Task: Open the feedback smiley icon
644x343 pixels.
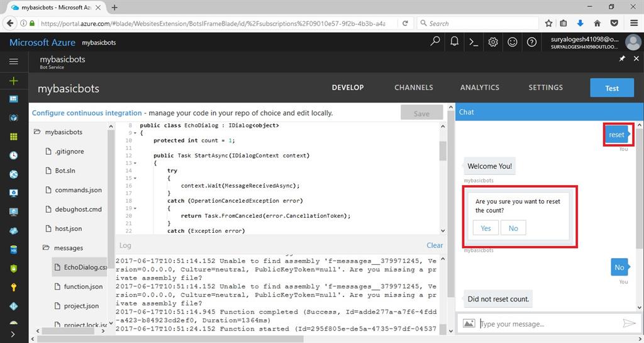Action: coord(512,42)
